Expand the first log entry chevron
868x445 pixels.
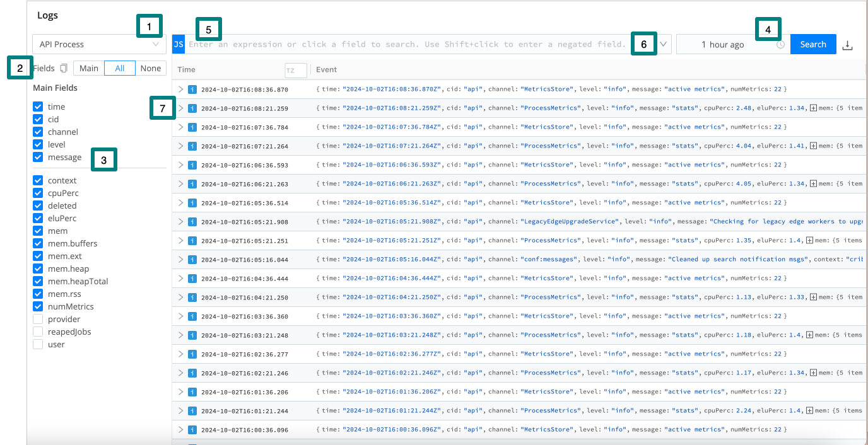pyautogui.click(x=181, y=89)
